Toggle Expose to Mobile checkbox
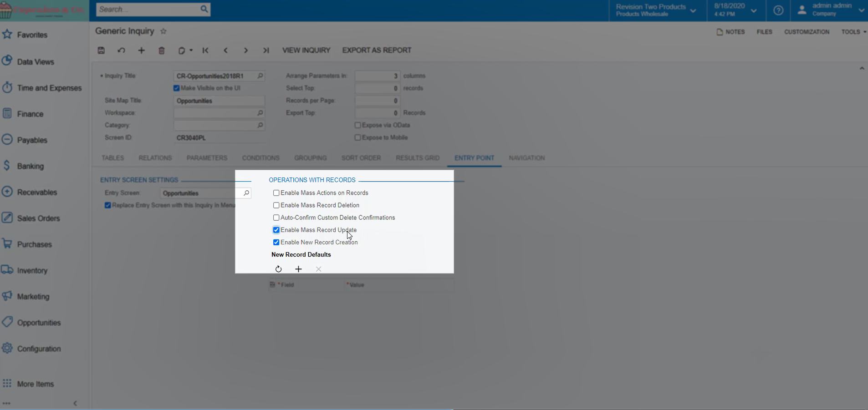Screen dimensions: 868x410 (357, 137)
